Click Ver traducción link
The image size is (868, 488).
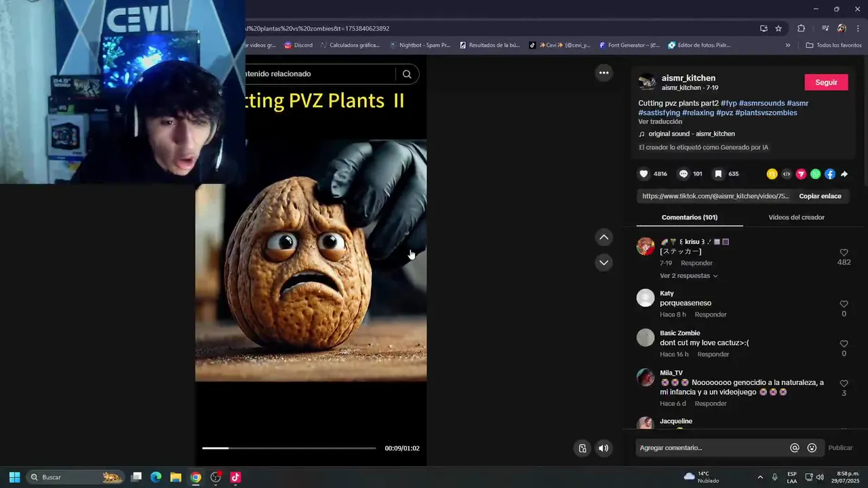tap(660, 122)
